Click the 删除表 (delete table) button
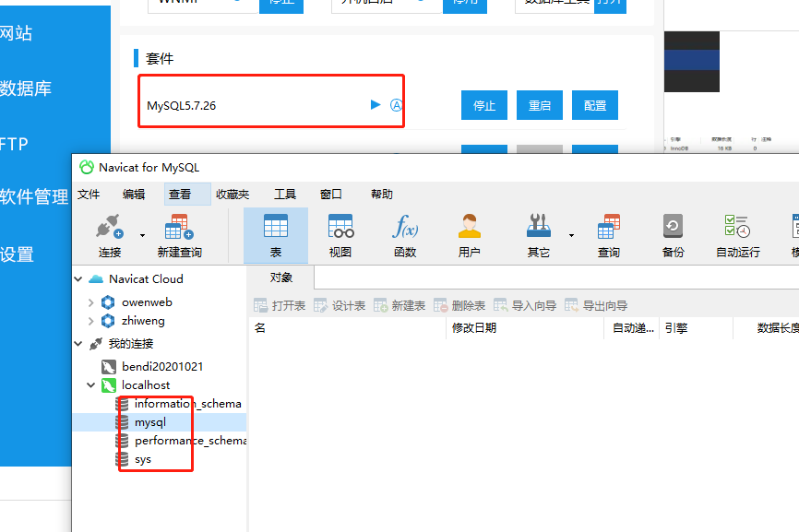 (459, 305)
